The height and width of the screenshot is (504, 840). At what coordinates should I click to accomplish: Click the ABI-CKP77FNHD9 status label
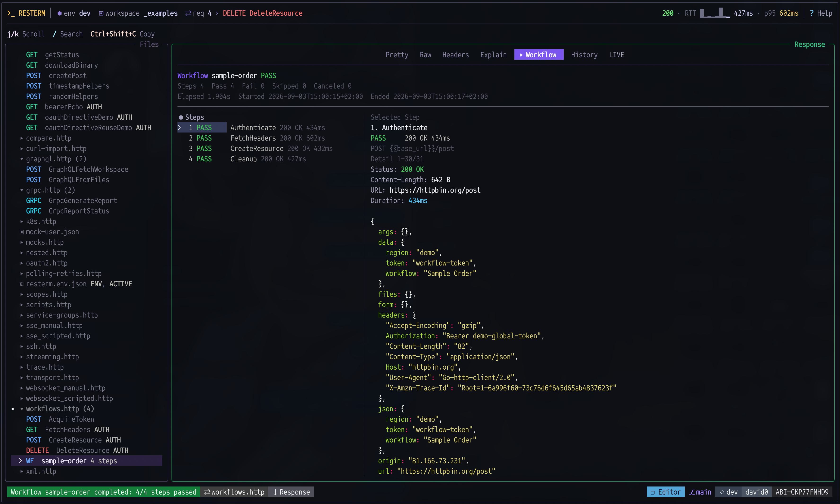pos(802,492)
